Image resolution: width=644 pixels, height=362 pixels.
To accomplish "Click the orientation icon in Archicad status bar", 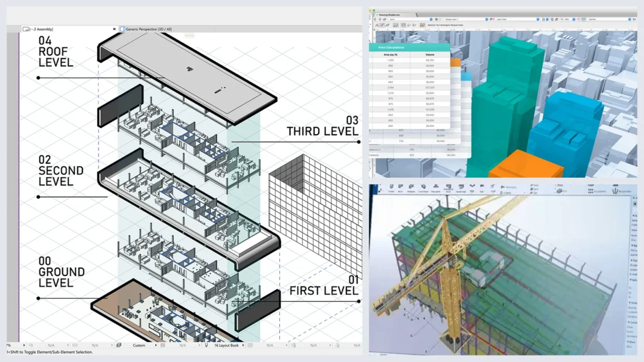I will coord(30,345).
